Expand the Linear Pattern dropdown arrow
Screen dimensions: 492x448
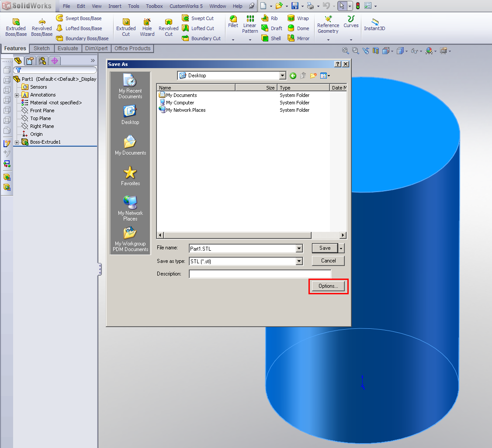[250, 40]
